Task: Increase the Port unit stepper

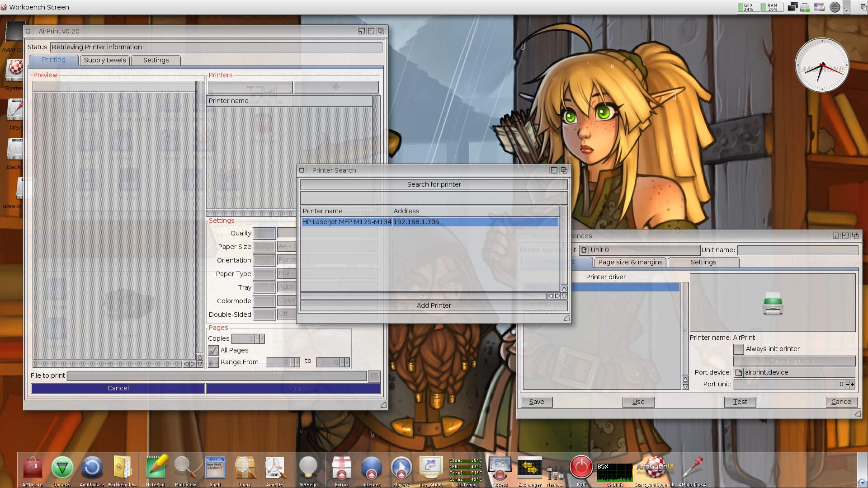Action: click(853, 385)
